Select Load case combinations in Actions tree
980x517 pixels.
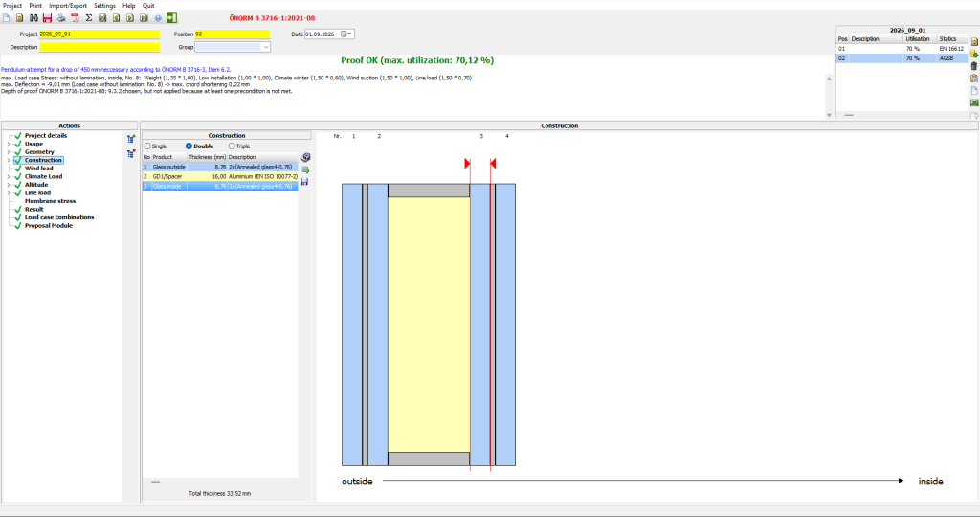coord(59,217)
